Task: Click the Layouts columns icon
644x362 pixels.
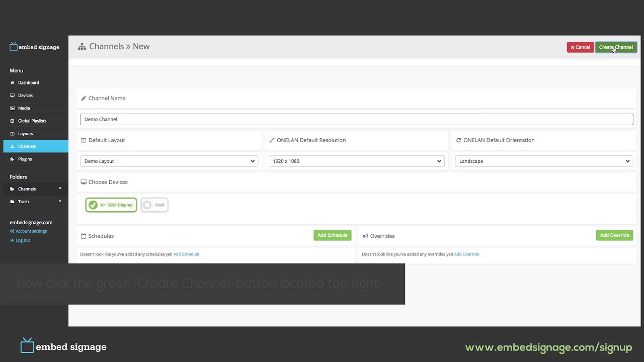Action: coord(13,134)
